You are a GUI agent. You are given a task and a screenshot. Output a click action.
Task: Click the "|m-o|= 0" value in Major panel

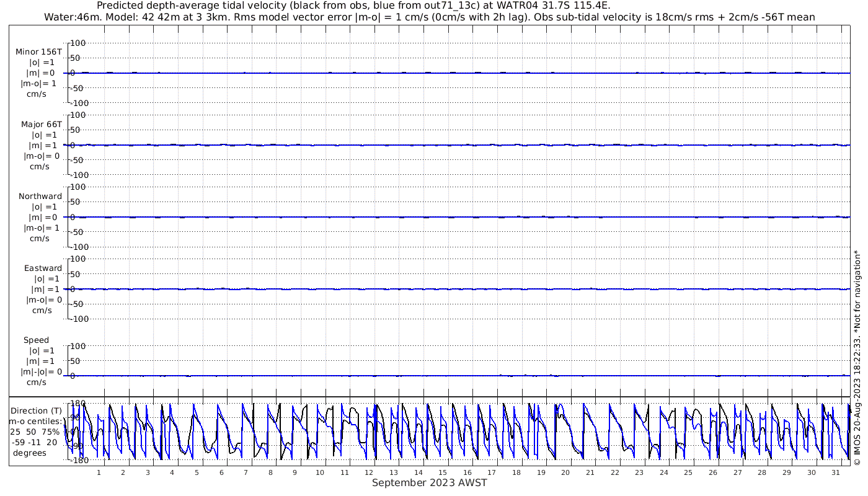point(41,156)
